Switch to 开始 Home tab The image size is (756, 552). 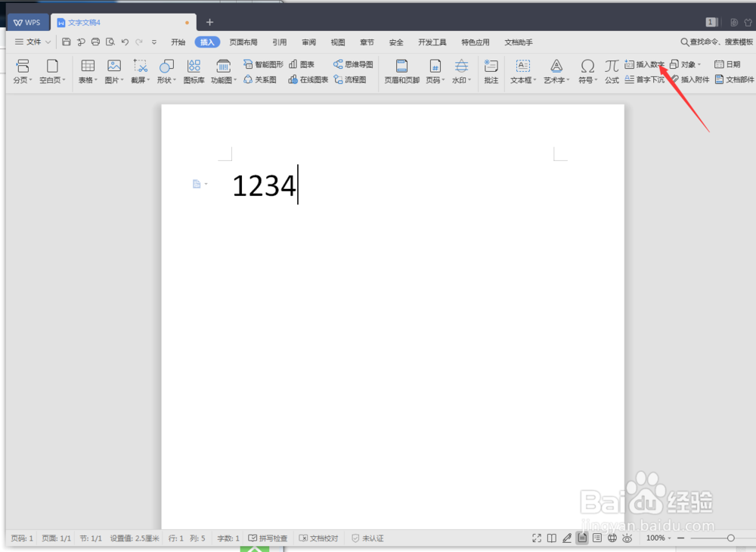click(178, 42)
